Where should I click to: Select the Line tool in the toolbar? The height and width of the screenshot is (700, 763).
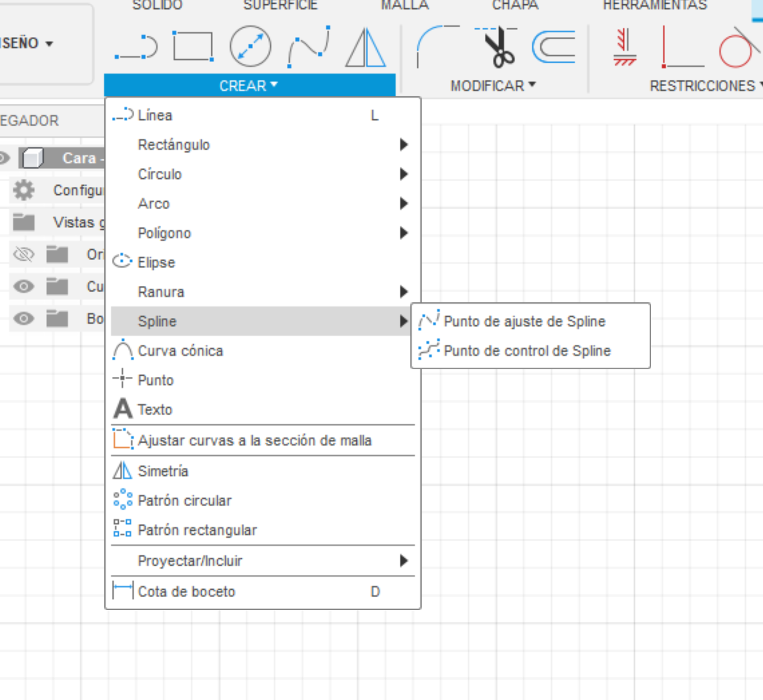tap(136, 47)
